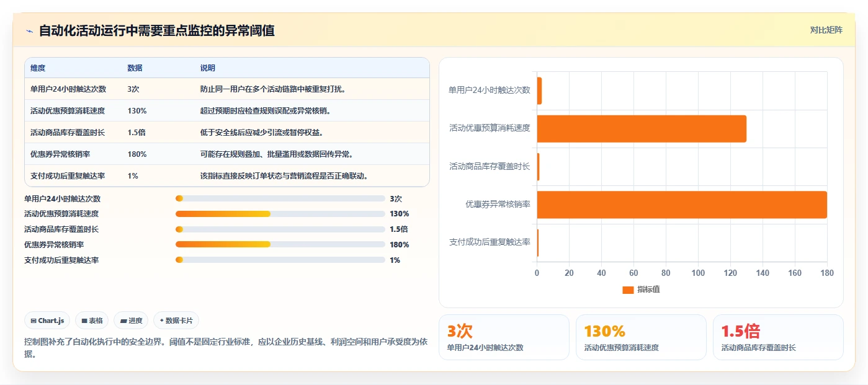Viewport: 868px width, 385px height.
Task: Click progress bar for 单用户24小时触达次数
Action: (x=280, y=198)
